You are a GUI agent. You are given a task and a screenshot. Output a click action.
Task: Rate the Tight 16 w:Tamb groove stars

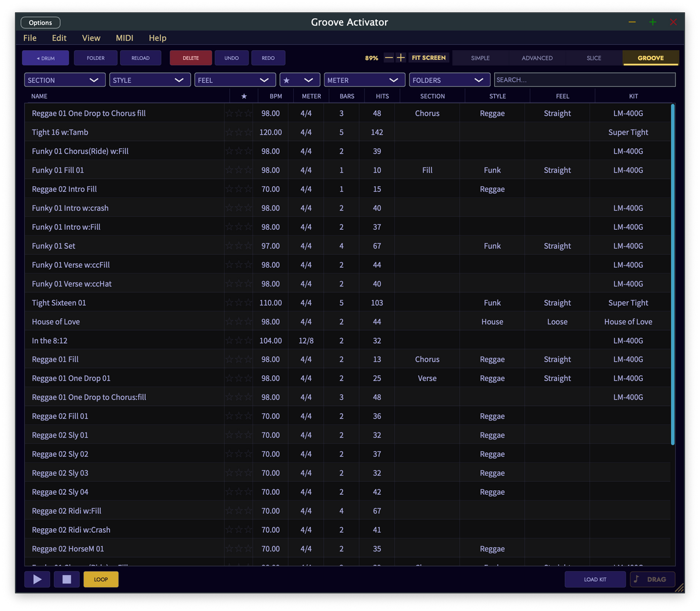click(239, 132)
